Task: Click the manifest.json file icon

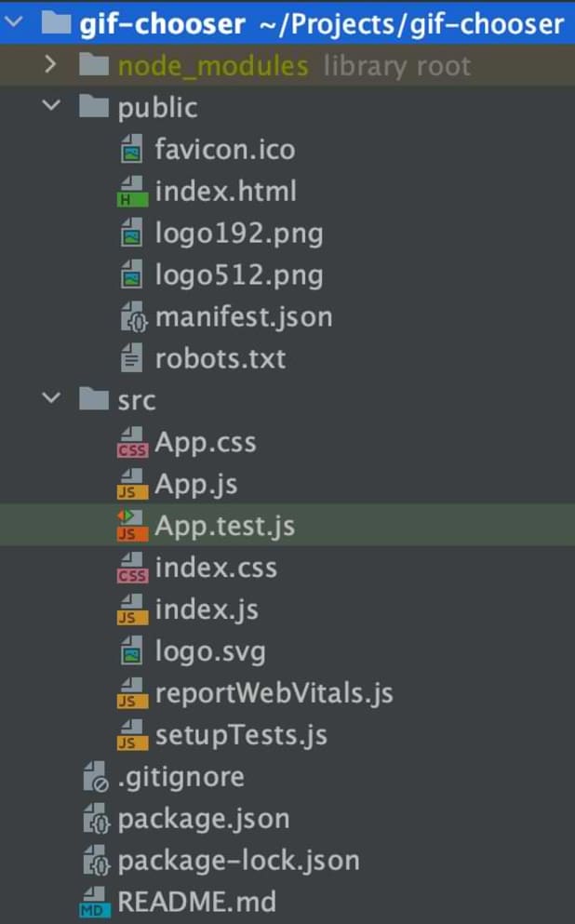Action: [134, 316]
